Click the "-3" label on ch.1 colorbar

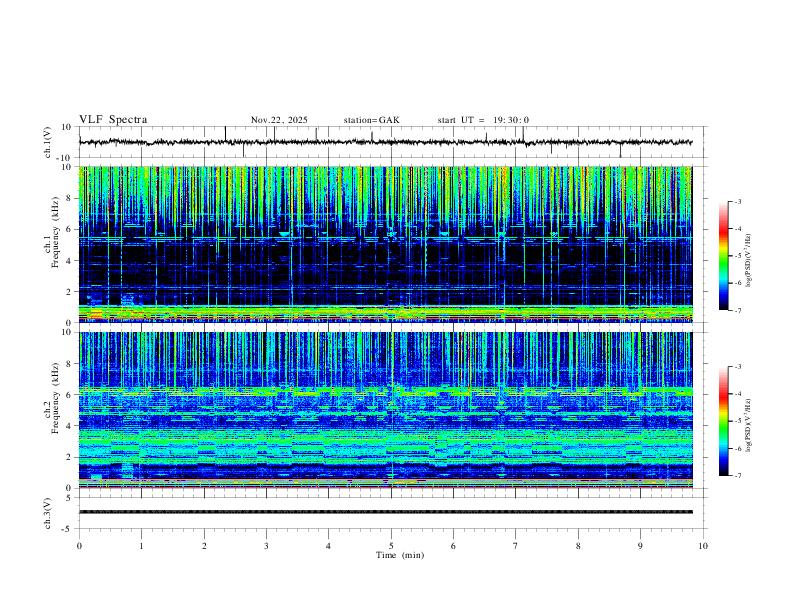(x=737, y=202)
